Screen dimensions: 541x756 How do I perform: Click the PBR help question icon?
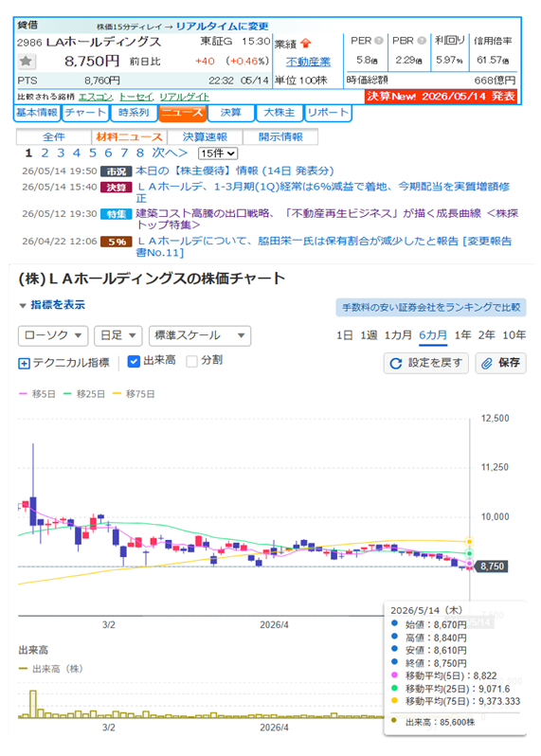point(422,41)
